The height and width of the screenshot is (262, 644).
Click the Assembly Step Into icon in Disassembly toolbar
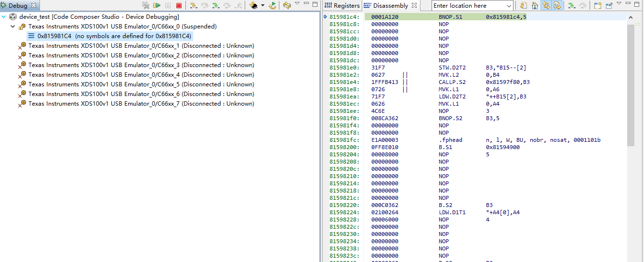[572, 6]
